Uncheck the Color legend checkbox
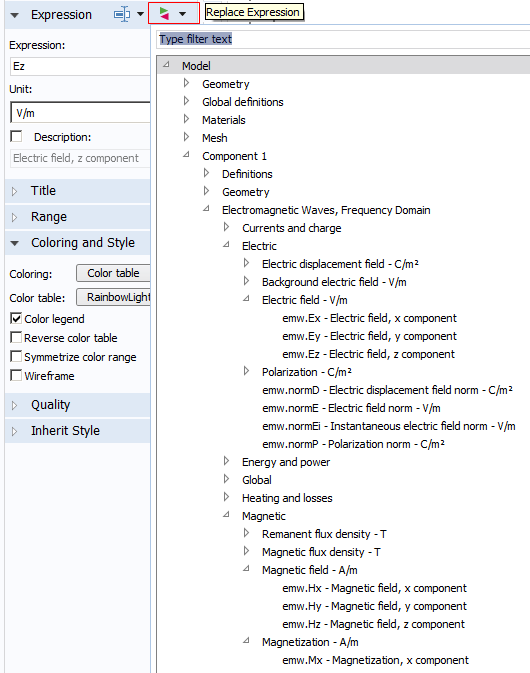Viewport: 530px width, 673px height. [16, 318]
